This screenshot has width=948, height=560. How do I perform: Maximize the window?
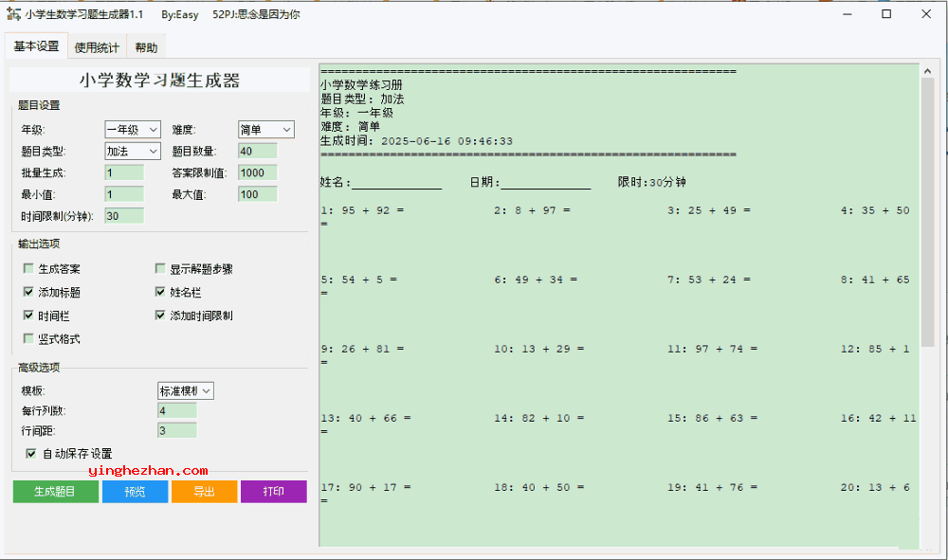point(886,14)
